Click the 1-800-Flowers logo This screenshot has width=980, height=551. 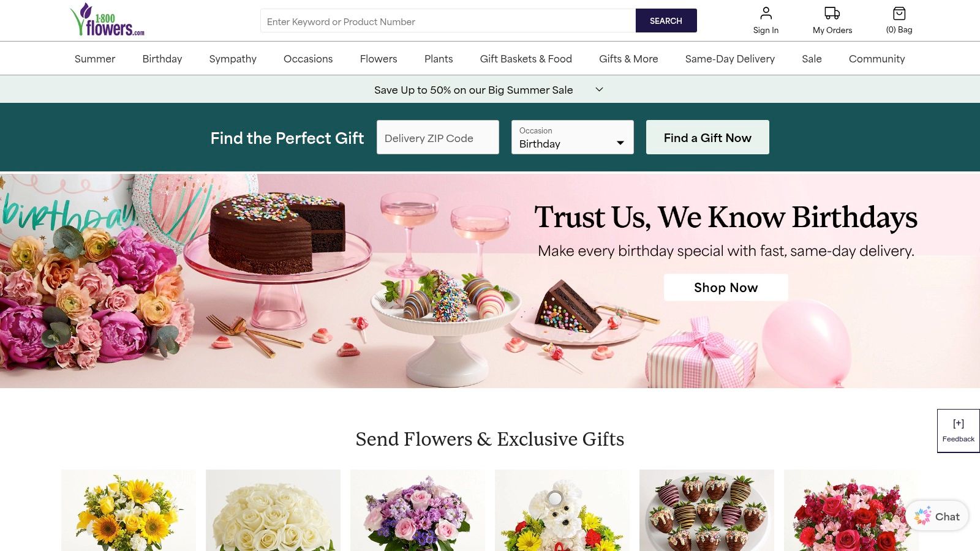(107, 20)
